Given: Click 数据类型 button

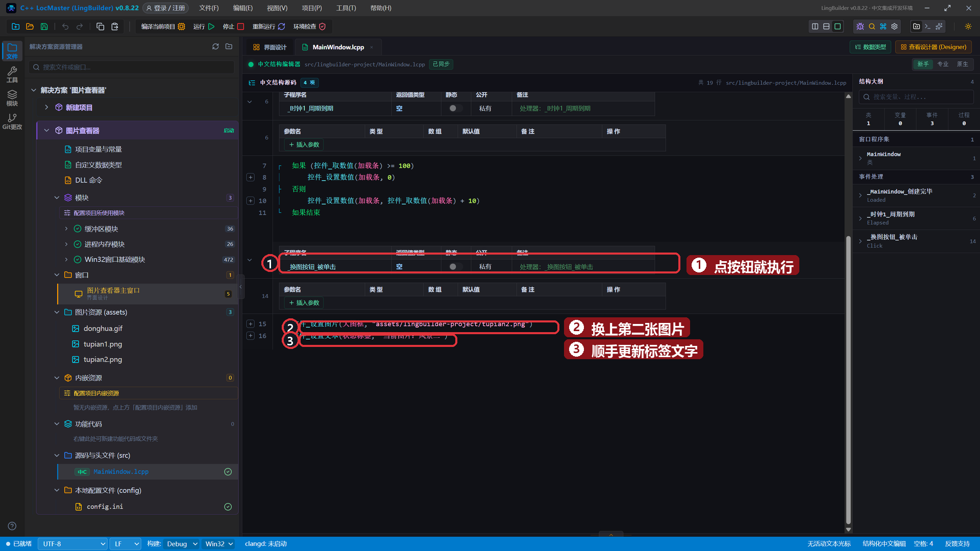Looking at the screenshot, I should 871,47.
